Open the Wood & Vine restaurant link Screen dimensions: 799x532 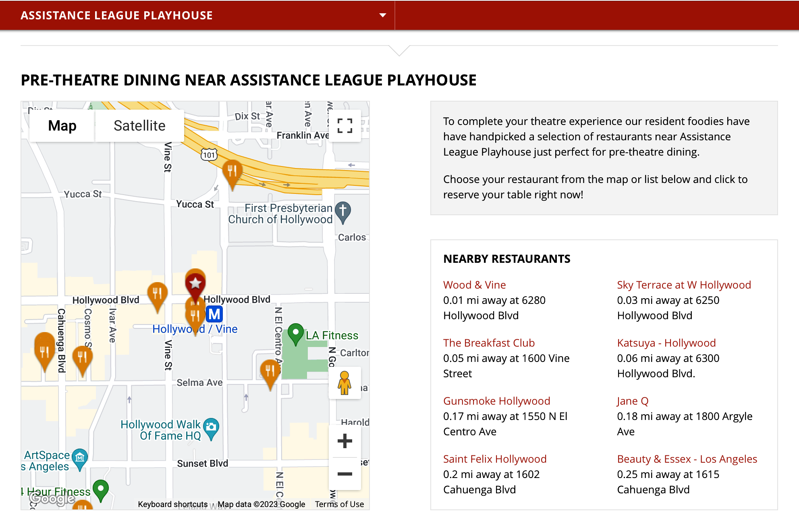(x=474, y=285)
